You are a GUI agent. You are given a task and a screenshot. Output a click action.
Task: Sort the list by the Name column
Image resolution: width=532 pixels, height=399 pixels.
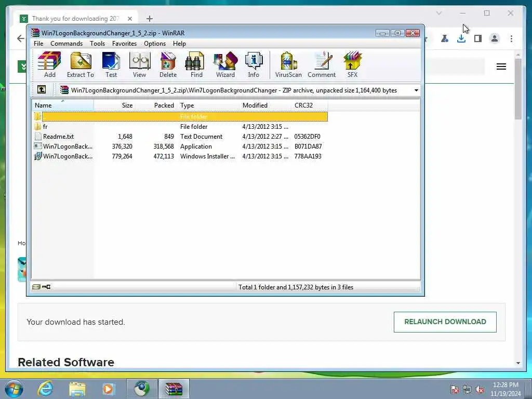[x=63, y=105]
